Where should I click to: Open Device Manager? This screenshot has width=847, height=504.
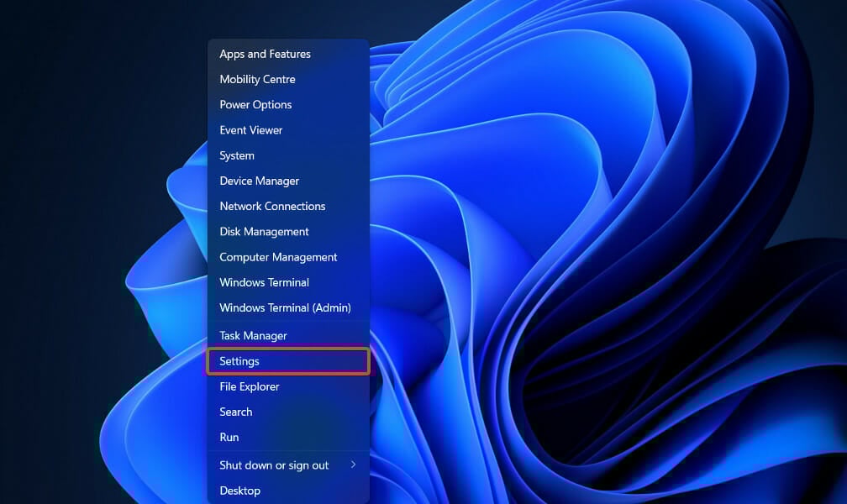pyautogui.click(x=288, y=181)
